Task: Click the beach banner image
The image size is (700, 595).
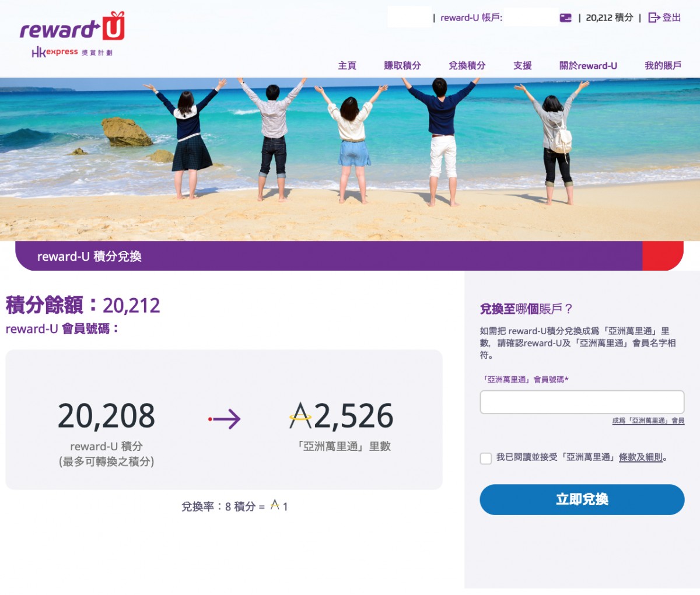Action: coord(350,159)
